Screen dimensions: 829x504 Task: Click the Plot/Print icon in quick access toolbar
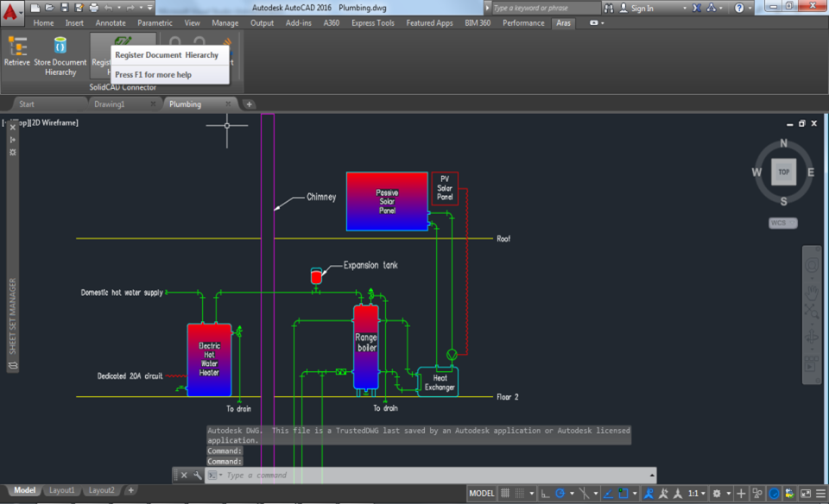tap(94, 8)
